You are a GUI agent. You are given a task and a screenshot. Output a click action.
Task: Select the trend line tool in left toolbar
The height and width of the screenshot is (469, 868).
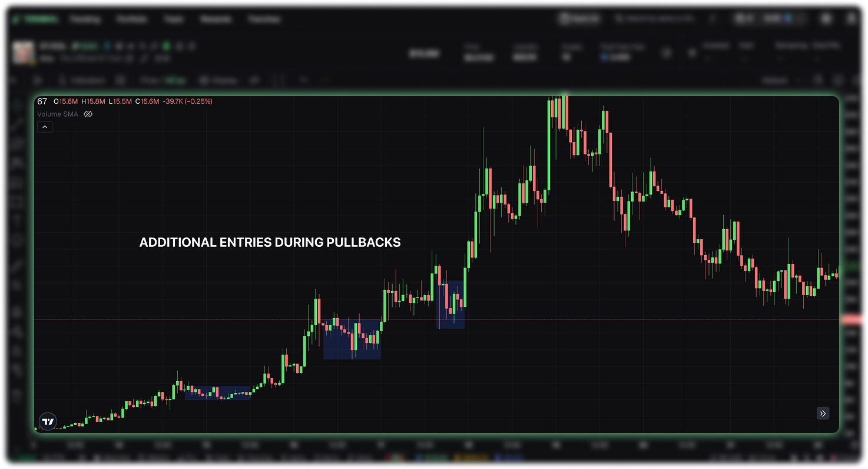pyautogui.click(x=16, y=124)
